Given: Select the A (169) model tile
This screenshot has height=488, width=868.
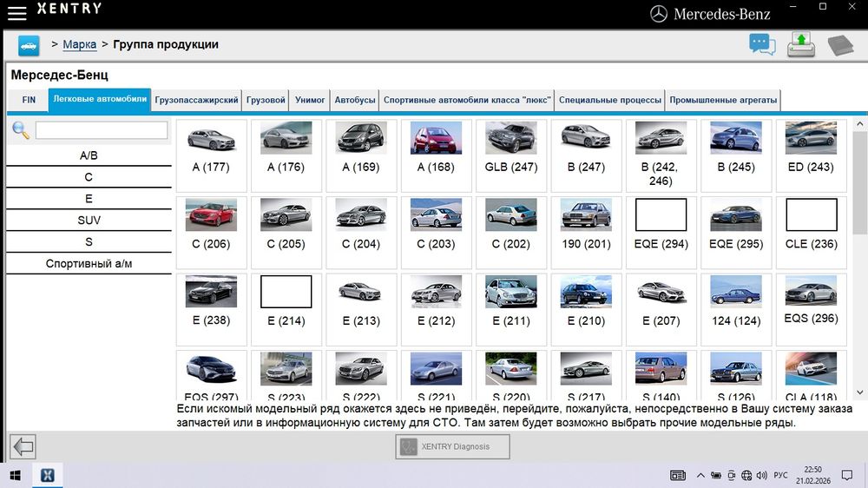Looking at the screenshot, I should click(361, 155).
